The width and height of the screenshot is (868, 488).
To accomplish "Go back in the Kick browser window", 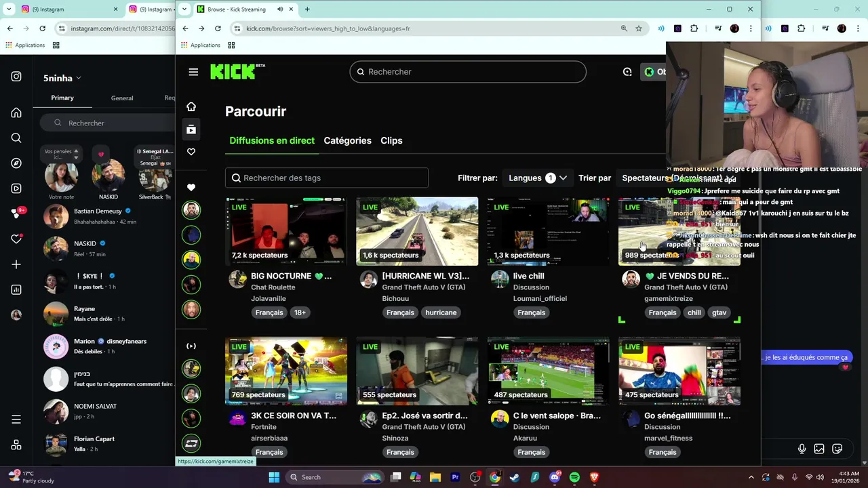I will (x=185, y=28).
